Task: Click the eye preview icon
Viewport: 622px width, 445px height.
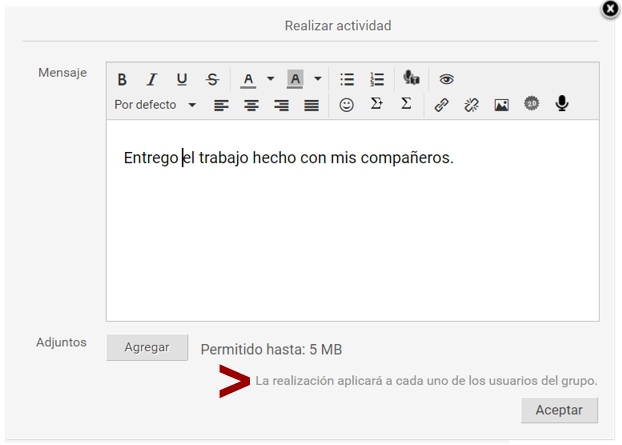Action: (446, 80)
